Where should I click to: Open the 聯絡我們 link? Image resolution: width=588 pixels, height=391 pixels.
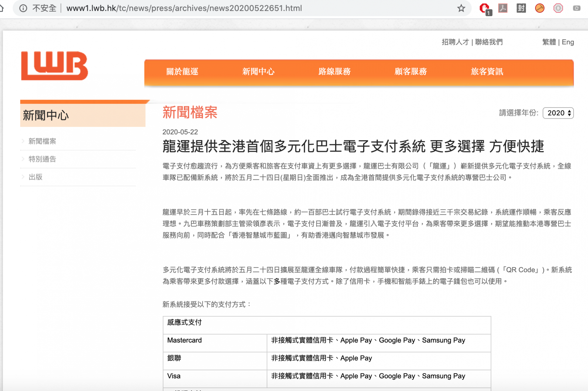tap(489, 42)
